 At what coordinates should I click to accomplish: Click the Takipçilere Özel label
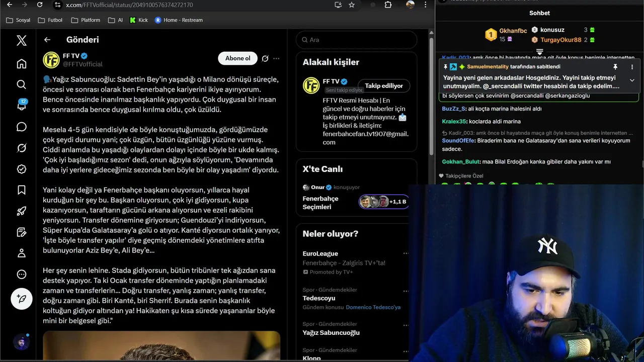464,176
